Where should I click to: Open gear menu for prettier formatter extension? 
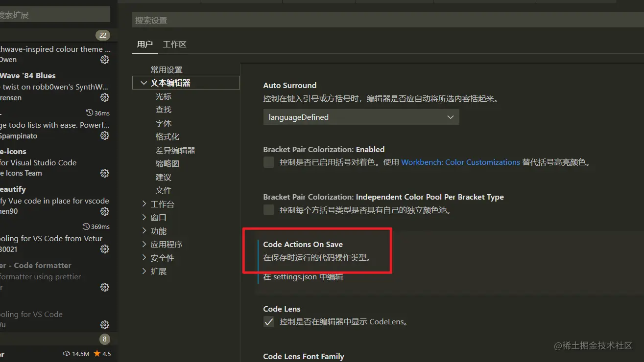pyautogui.click(x=105, y=287)
